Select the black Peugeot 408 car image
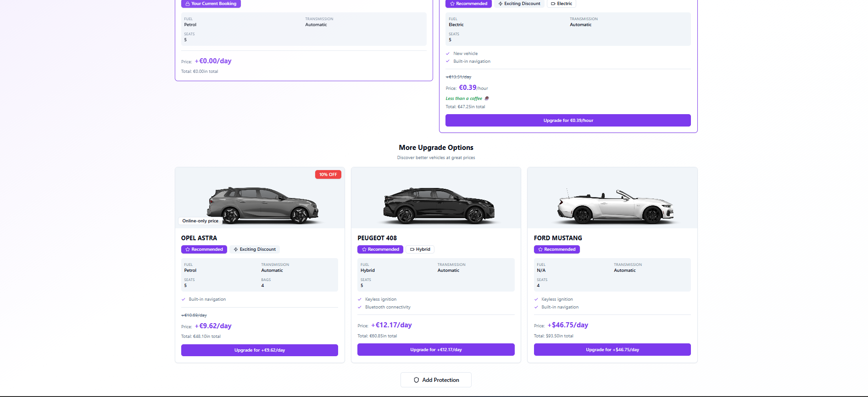 point(439,204)
